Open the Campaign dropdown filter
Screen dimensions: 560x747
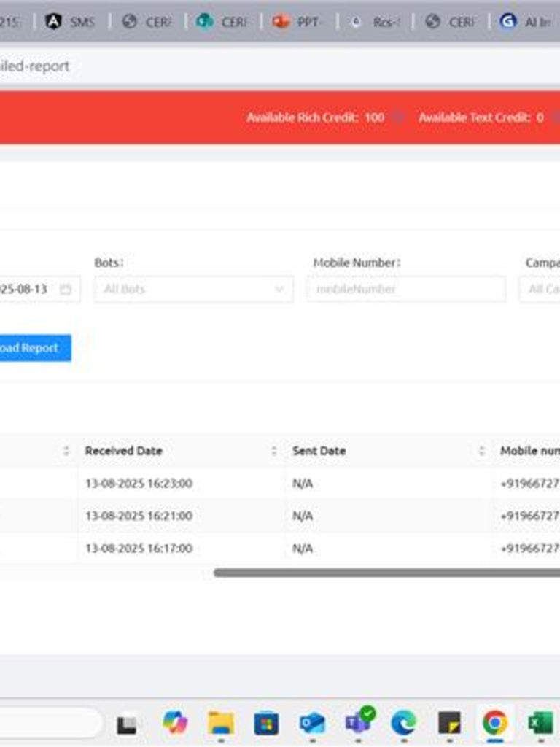(541, 289)
